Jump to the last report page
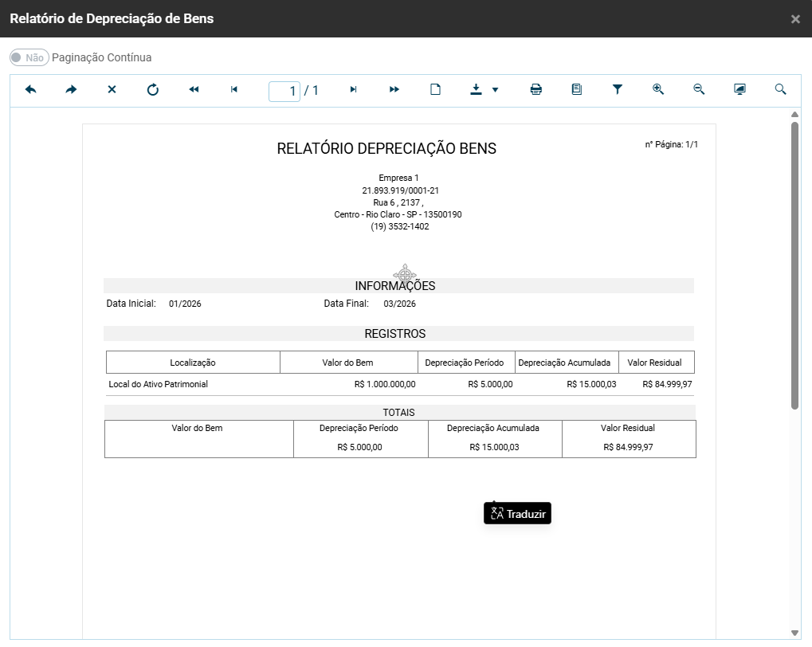The width and height of the screenshot is (812, 647). (394, 90)
